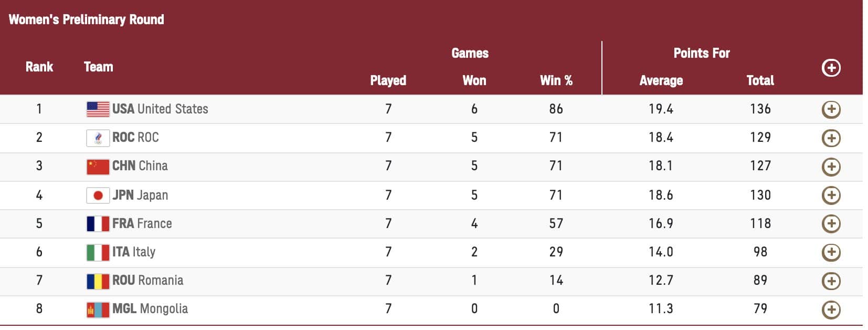This screenshot has height=330, width=868.
Task: Click the United States flag icon
Action: (x=98, y=109)
